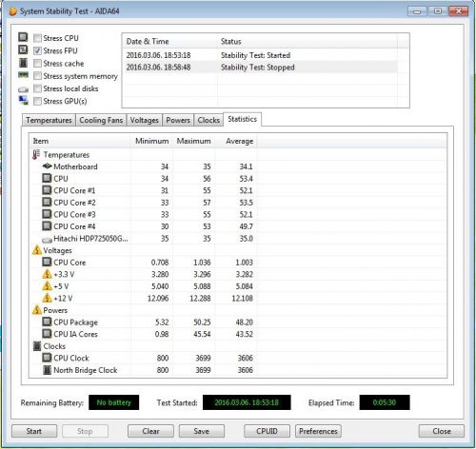
Task: Switch to the Voltages tab
Action: click(x=144, y=120)
